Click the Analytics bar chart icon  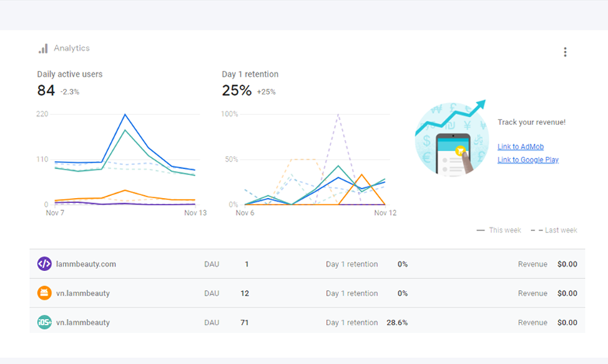(43, 49)
